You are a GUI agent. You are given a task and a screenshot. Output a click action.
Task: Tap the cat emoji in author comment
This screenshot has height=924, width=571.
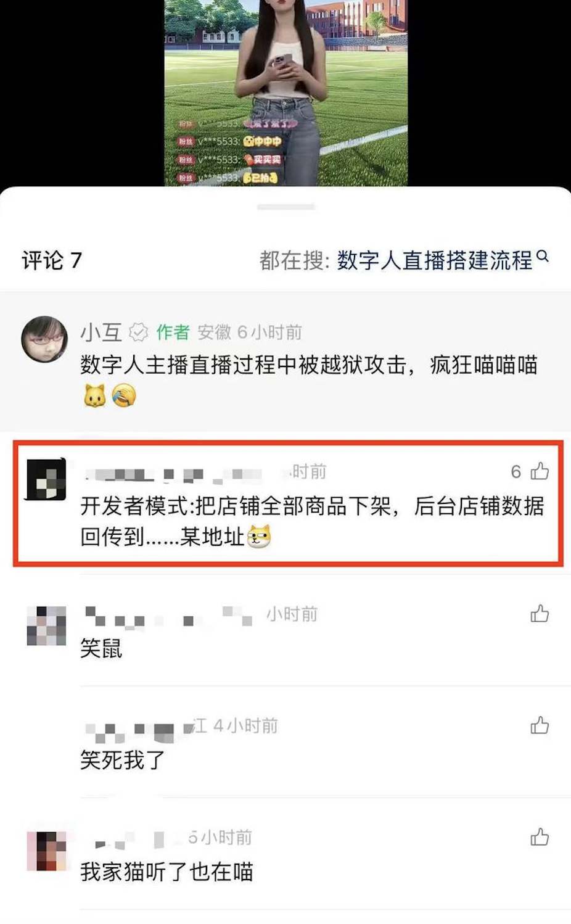pyautogui.click(x=95, y=396)
